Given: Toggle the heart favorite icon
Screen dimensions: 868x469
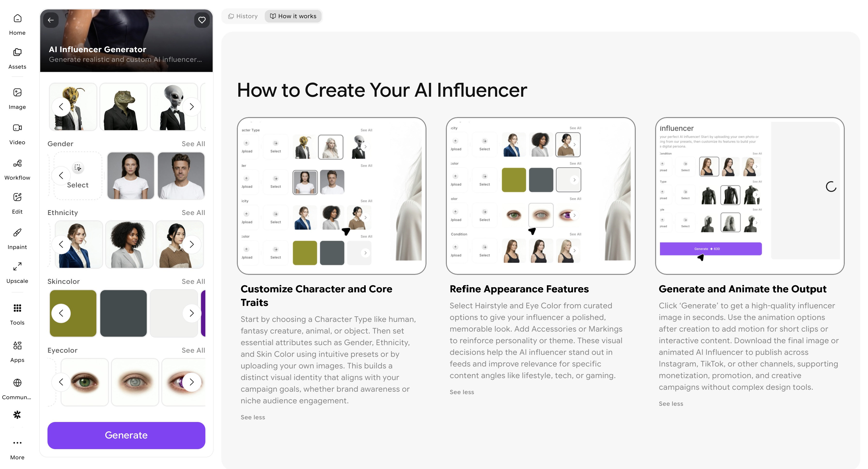Looking at the screenshot, I should tap(202, 20).
